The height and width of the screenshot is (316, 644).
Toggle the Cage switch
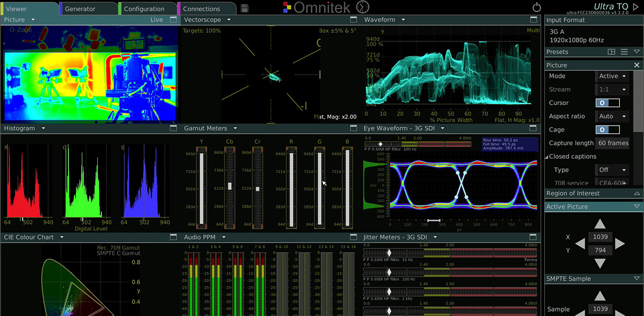pyautogui.click(x=608, y=129)
